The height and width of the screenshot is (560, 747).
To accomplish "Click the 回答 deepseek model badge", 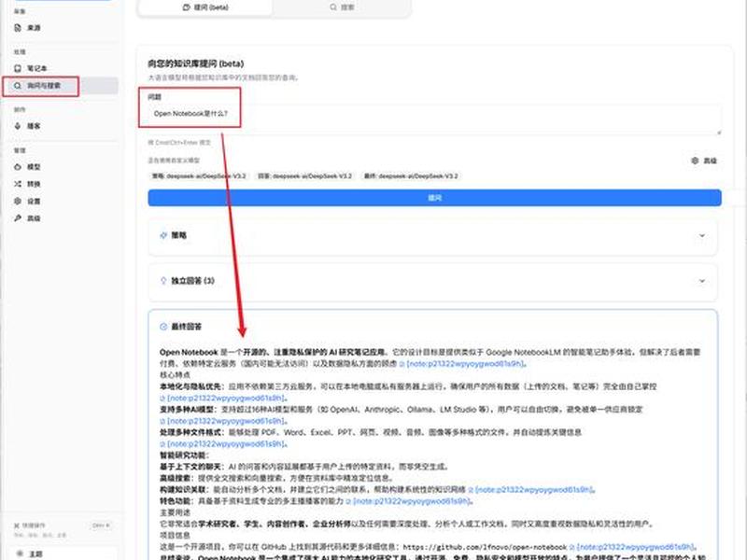I will pos(305,175).
